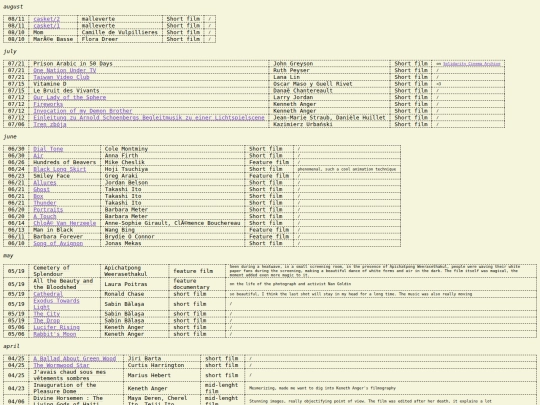Open the Thunder film link
The image size is (540, 405).
[x=44, y=203]
